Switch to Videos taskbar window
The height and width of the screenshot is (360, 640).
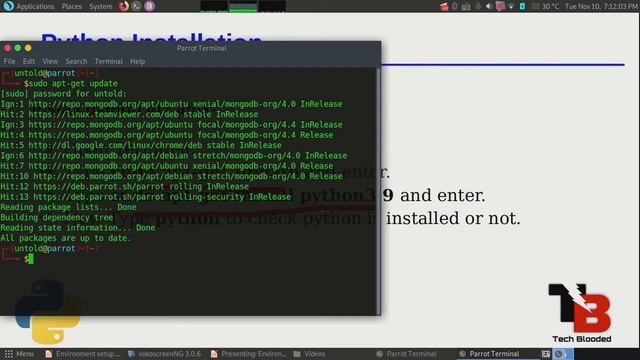coord(310,354)
